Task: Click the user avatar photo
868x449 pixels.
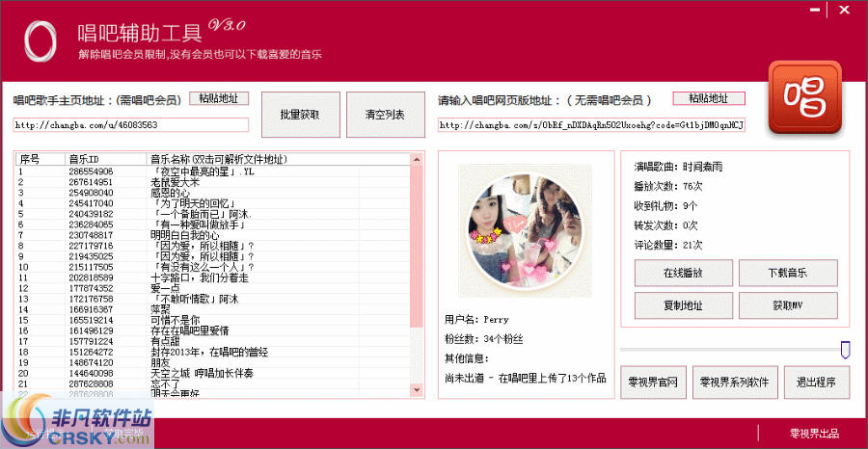Action: [525, 231]
